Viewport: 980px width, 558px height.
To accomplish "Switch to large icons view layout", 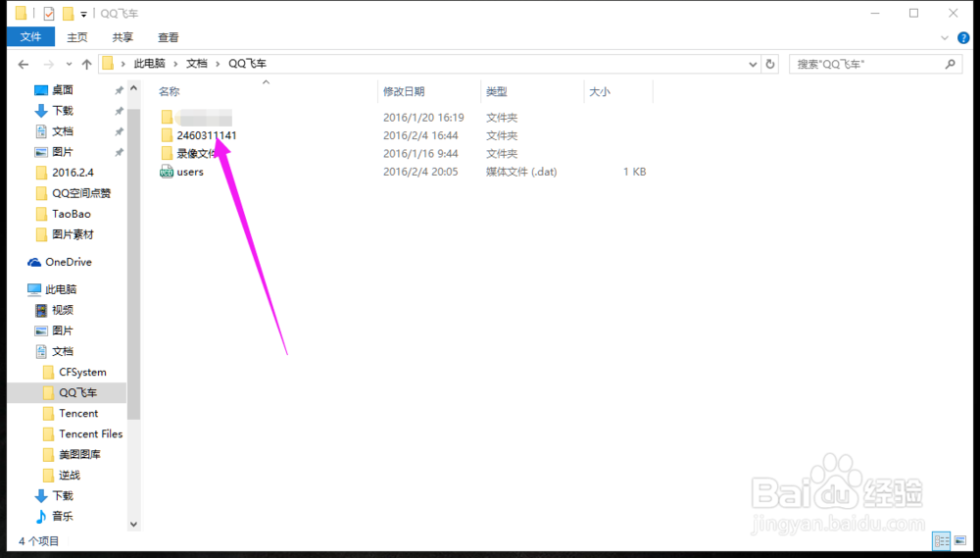I will (x=960, y=540).
